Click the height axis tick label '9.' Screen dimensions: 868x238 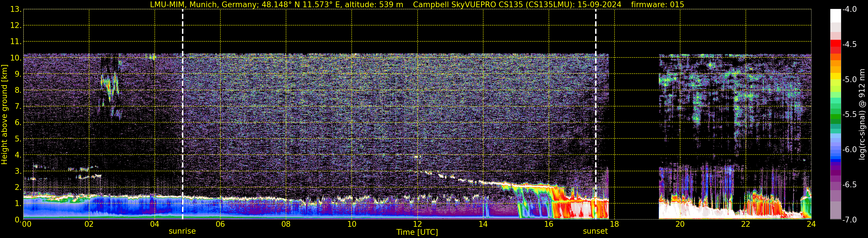tap(18, 74)
